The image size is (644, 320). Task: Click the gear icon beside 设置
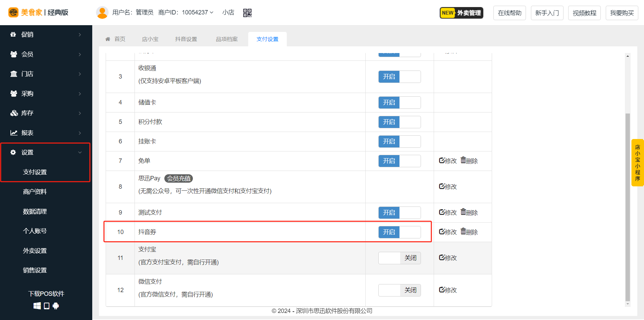pos(13,152)
